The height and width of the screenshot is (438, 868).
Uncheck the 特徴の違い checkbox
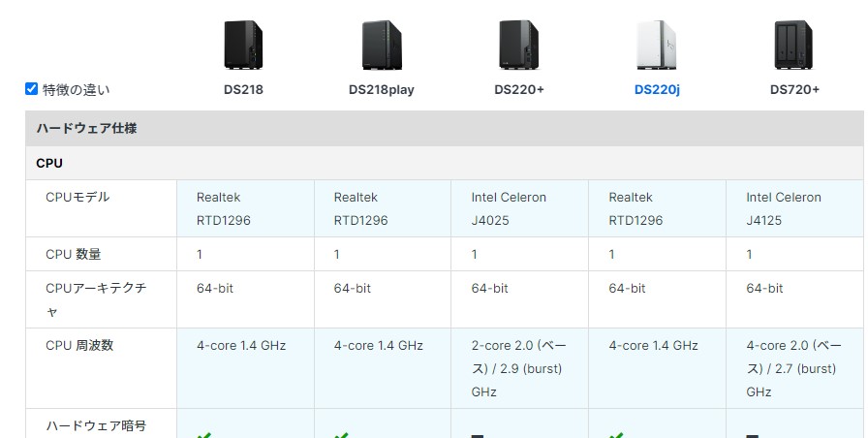(32, 88)
